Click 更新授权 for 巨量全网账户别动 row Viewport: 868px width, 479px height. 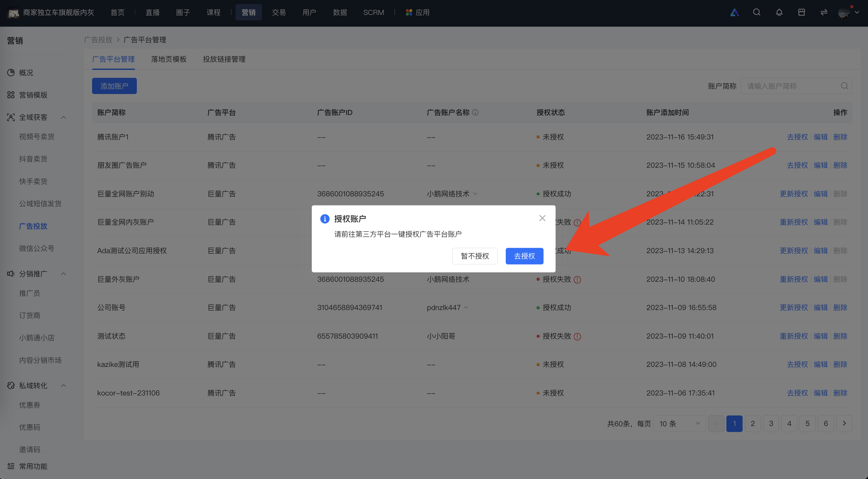pos(794,194)
